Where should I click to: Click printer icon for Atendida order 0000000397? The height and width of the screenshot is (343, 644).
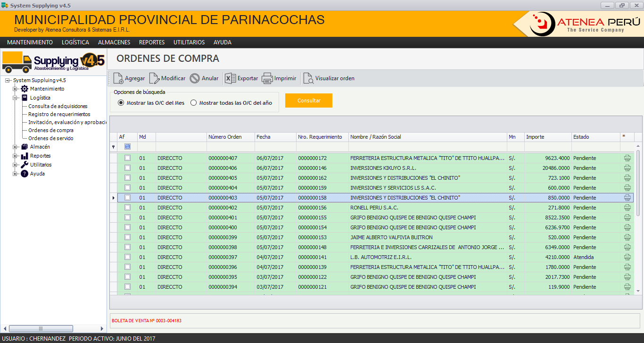(x=627, y=257)
